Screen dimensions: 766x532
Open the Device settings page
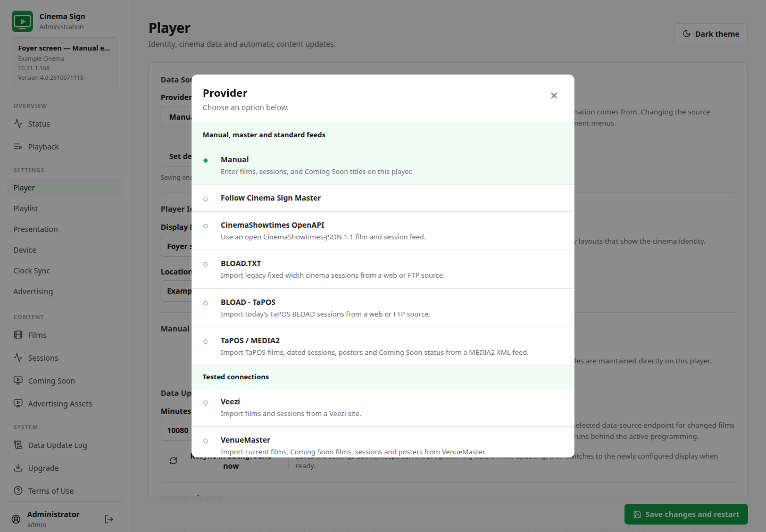(x=65, y=250)
